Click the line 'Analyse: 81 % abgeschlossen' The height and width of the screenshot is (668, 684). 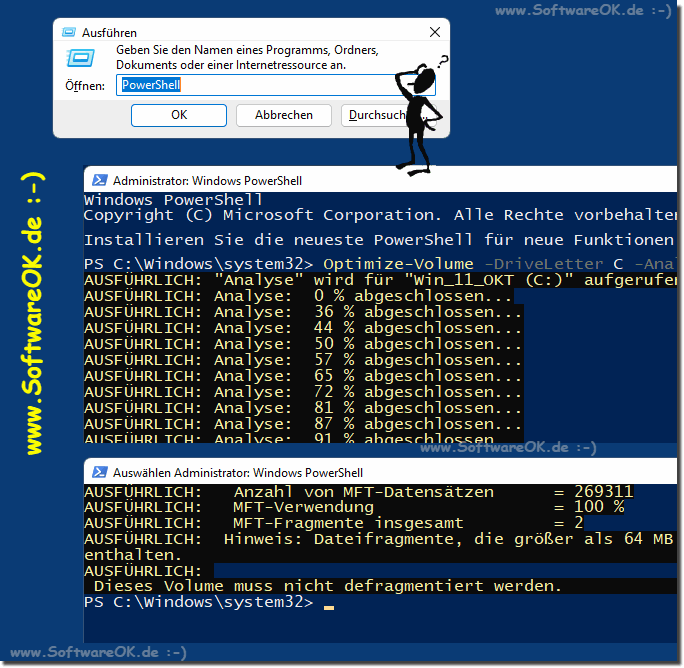(x=303, y=408)
